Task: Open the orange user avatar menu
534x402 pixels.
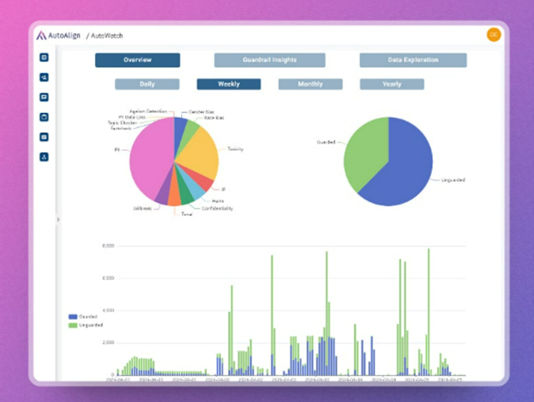Action: [493, 35]
